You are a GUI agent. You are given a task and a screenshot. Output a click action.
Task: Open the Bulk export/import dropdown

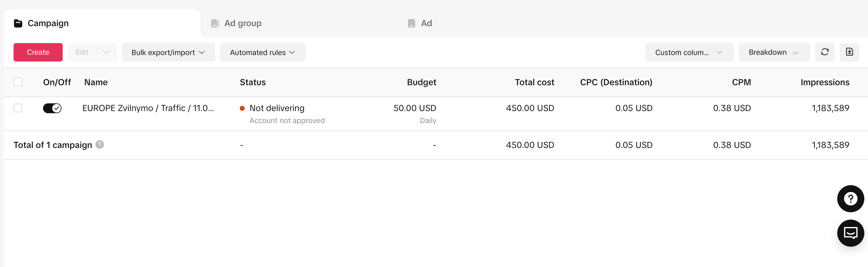[x=168, y=52]
